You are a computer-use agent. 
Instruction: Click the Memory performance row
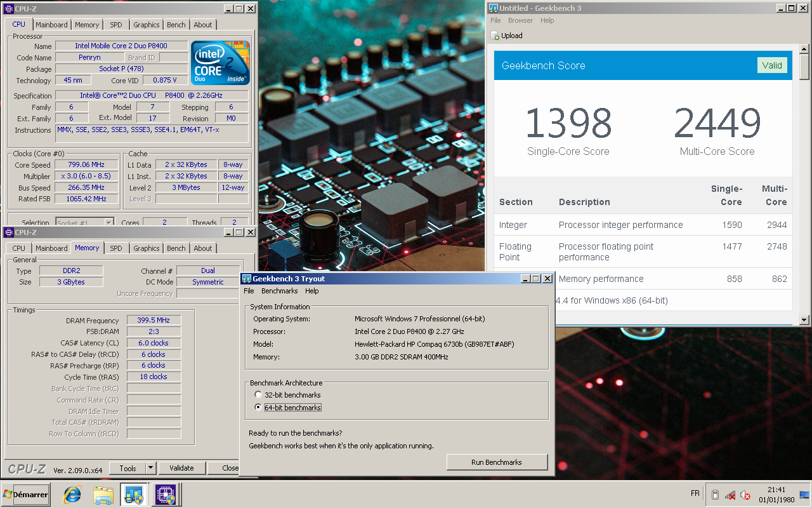[x=643, y=279]
